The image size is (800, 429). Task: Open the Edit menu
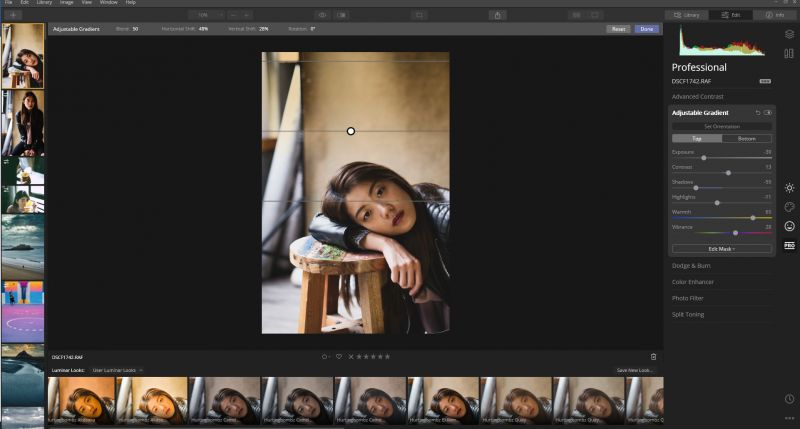pos(24,3)
